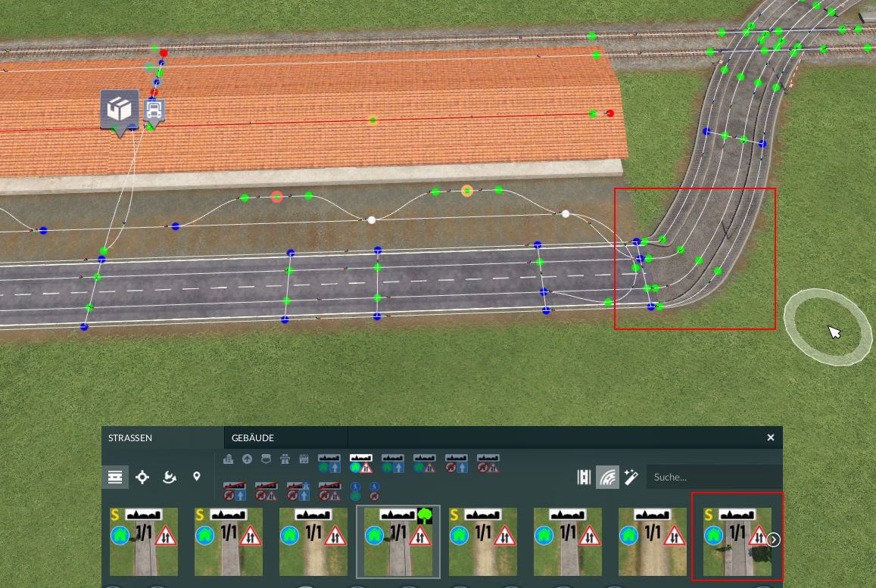Select the first S-marked street thumbnail
Image resolution: width=876 pixels, height=588 pixels.
[144, 542]
